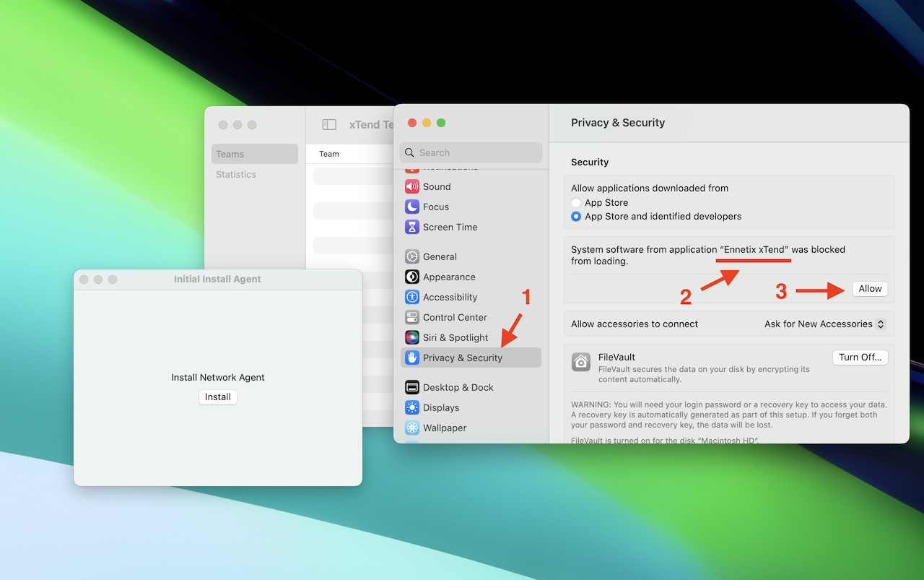Image resolution: width=924 pixels, height=580 pixels.
Task: Click the Install Network Agent label
Action: 218,378
